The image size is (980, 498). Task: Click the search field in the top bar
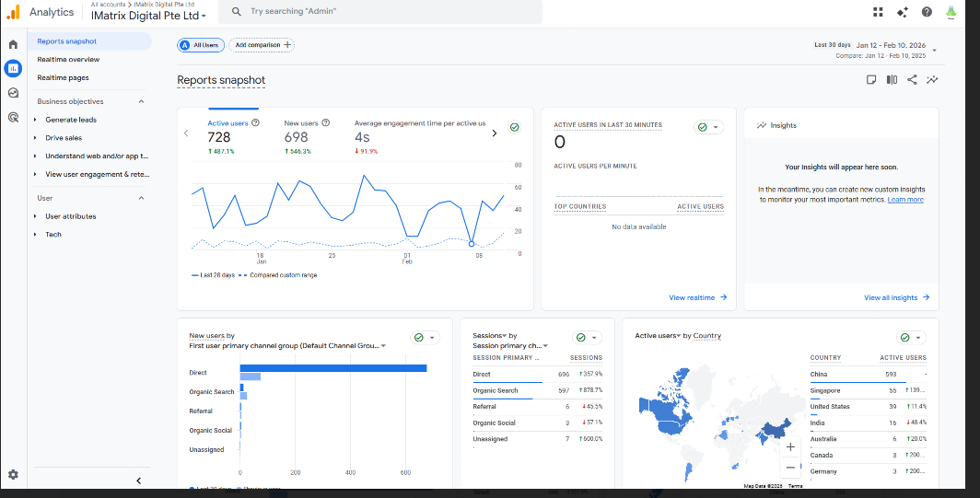coord(387,11)
